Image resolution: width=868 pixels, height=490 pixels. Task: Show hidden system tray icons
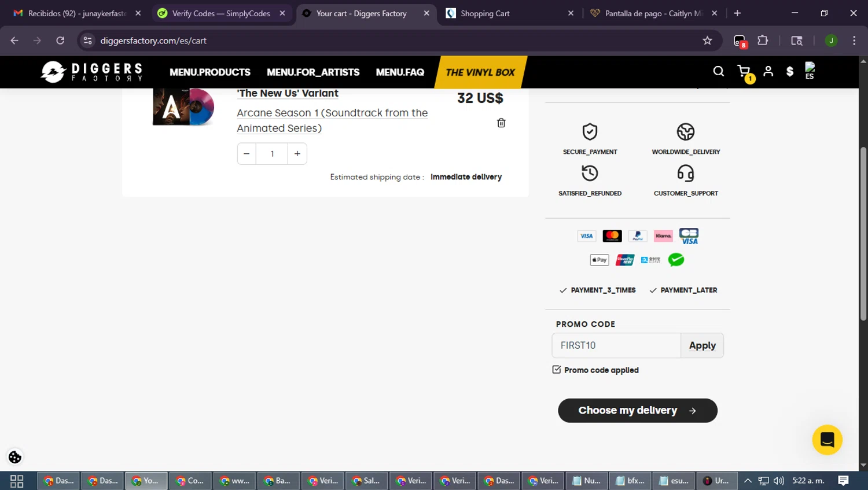(748, 481)
